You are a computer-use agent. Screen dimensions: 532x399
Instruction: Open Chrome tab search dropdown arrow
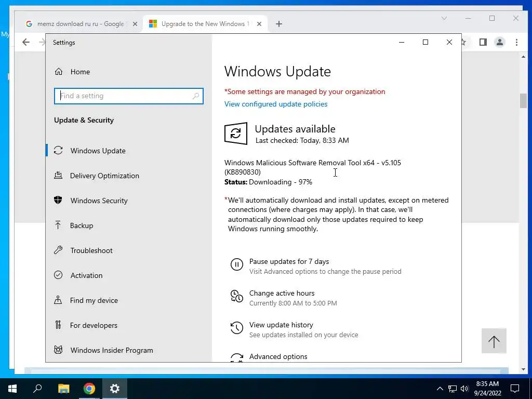(444, 18)
